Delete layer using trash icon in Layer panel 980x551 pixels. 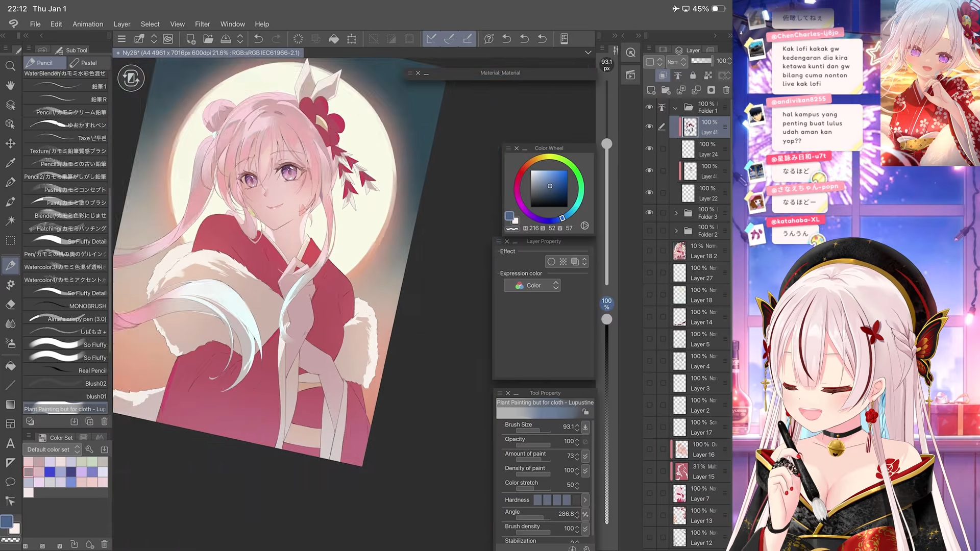click(x=726, y=90)
